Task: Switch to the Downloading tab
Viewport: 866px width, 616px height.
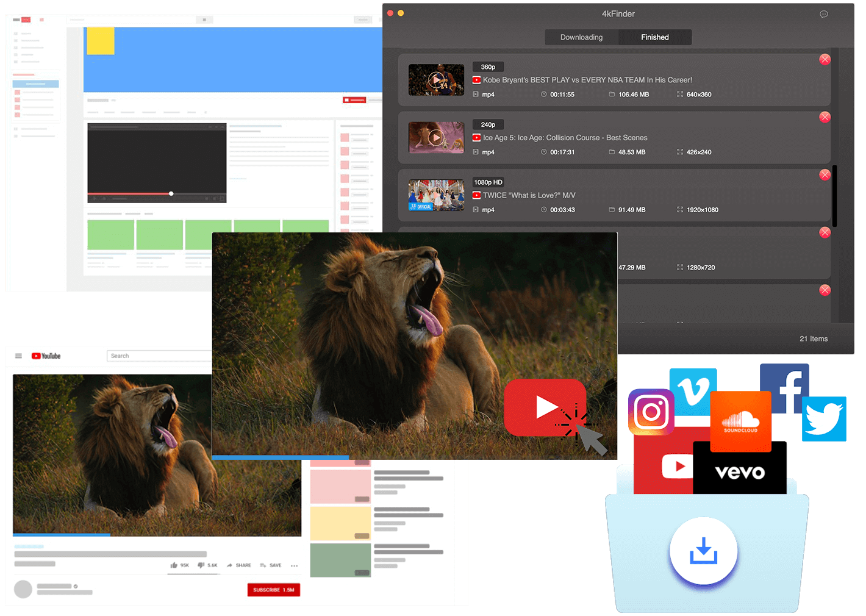Action: click(x=581, y=37)
